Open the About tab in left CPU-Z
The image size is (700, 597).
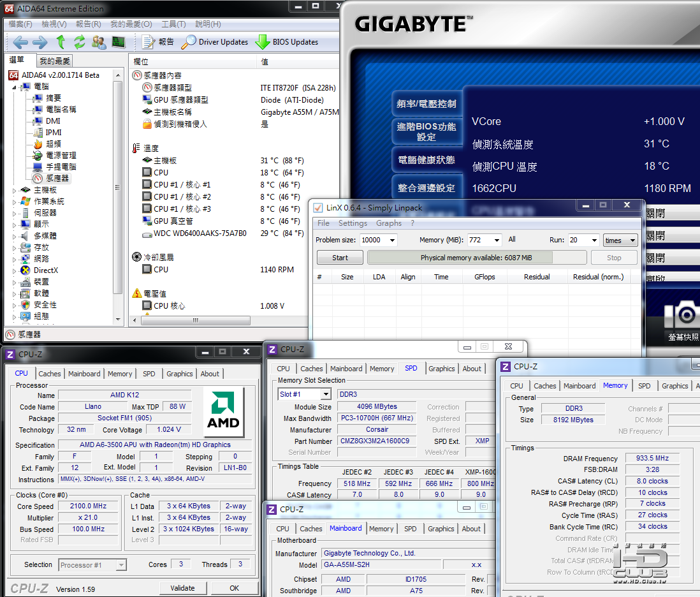click(210, 374)
